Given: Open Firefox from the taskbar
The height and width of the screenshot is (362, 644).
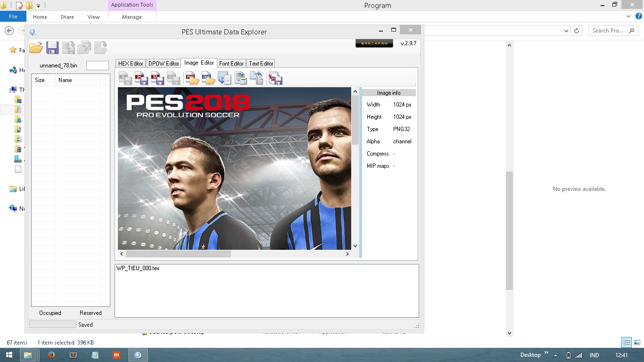Looking at the screenshot, I should click(x=51, y=355).
